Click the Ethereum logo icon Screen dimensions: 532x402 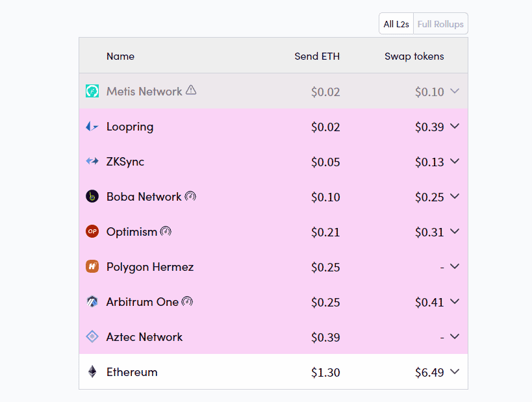(92, 372)
